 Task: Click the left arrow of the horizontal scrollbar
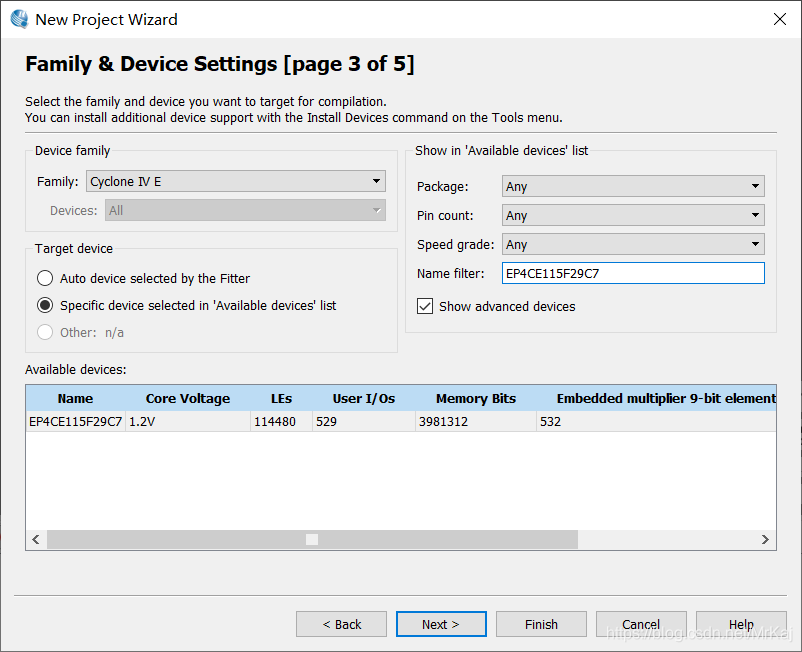[x=36, y=539]
